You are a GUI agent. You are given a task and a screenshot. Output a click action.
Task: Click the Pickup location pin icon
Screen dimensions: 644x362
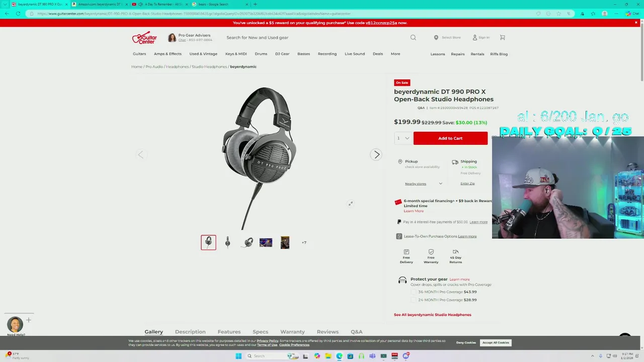(x=400, y=162)
